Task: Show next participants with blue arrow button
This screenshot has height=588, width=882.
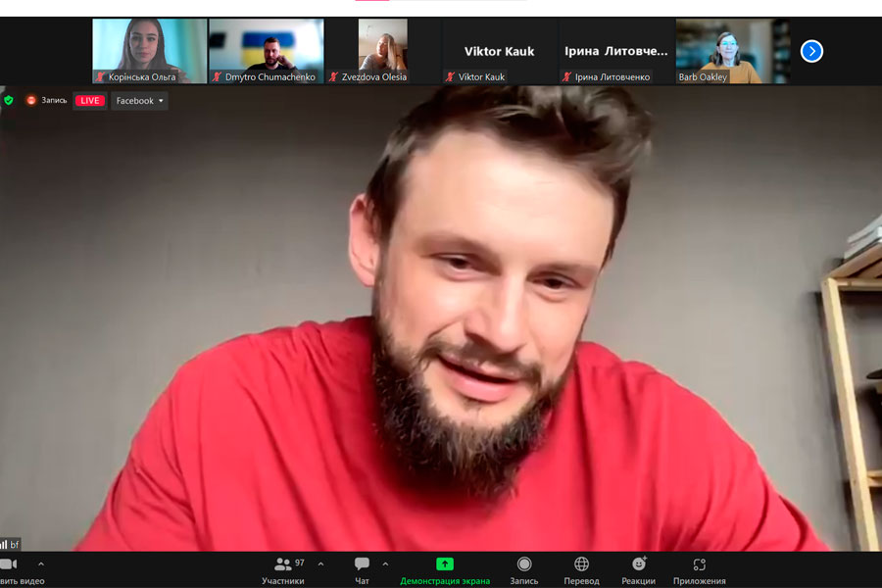Action: tap(811, 51)
